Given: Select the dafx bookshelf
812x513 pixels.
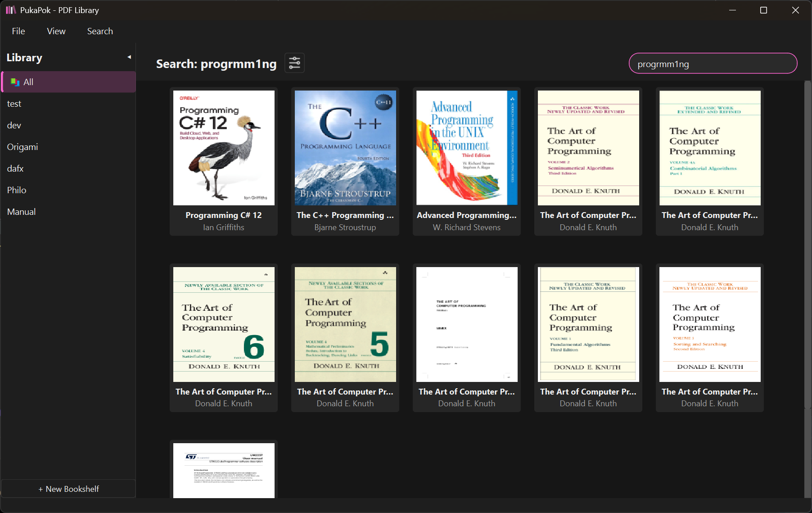Looking at the screenshot, I should tap(15, 168).
